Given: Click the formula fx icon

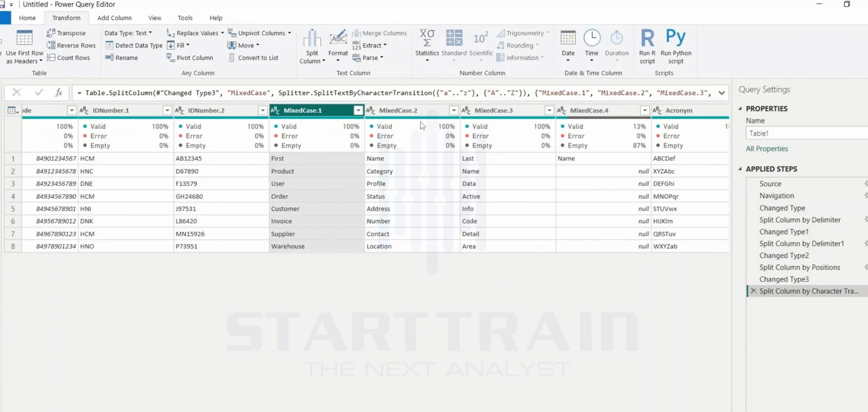Looking at the screenshot, I should click(59, 93).
